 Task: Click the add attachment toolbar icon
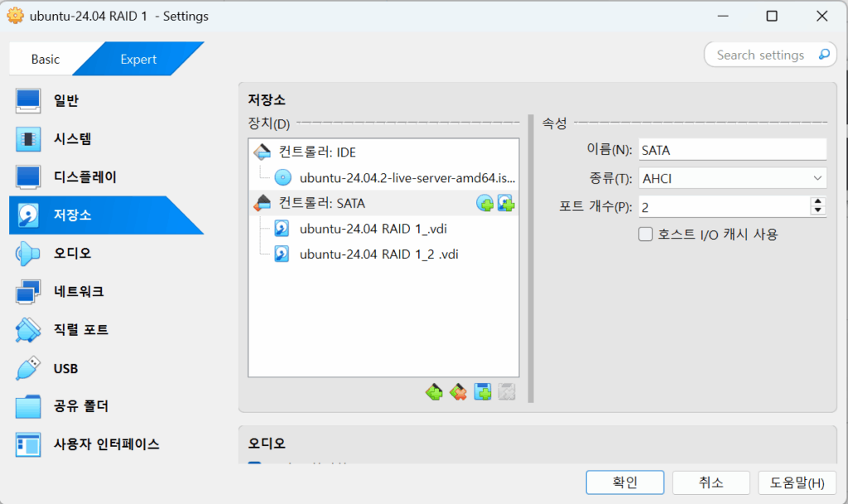[x=483, y=391]
